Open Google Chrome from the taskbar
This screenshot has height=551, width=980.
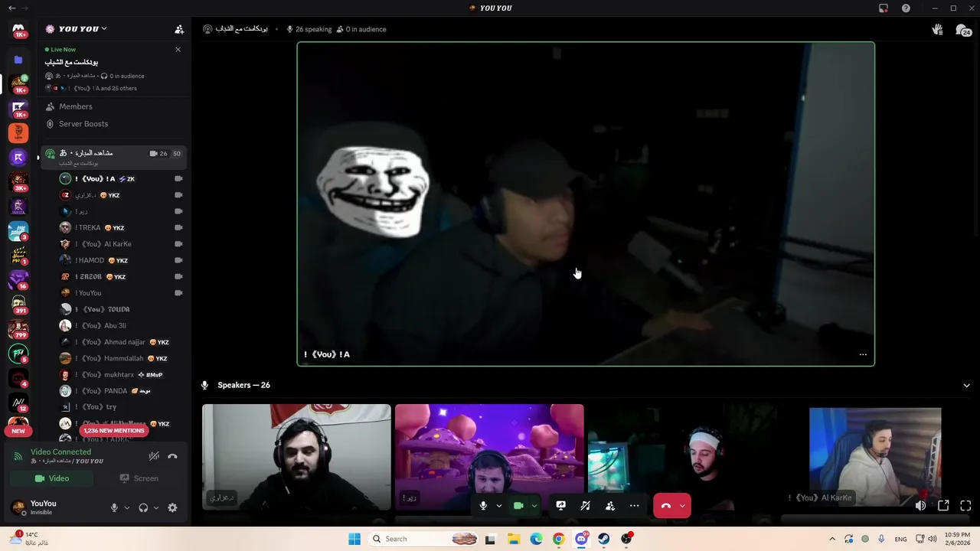click(559, 539)
